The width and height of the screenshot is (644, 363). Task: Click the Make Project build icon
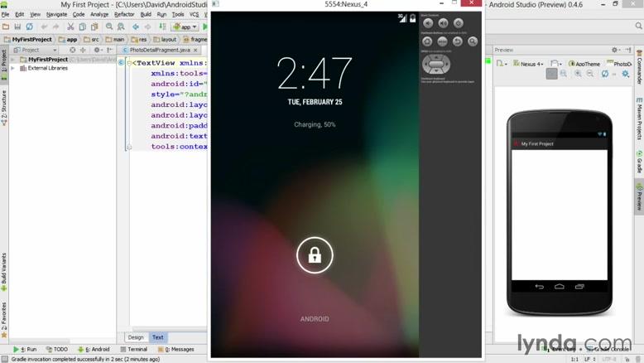tap(162, 27)
